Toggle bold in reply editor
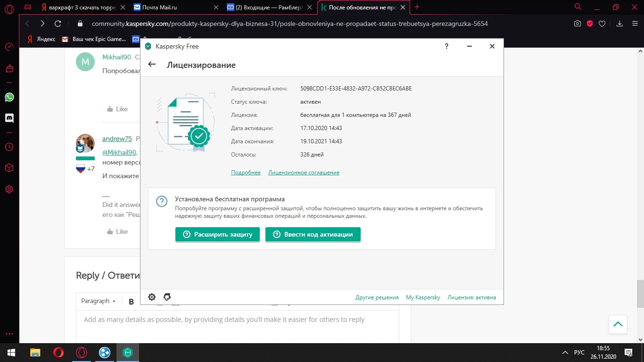Screen dimensions: 644x362 coord(132,302)
